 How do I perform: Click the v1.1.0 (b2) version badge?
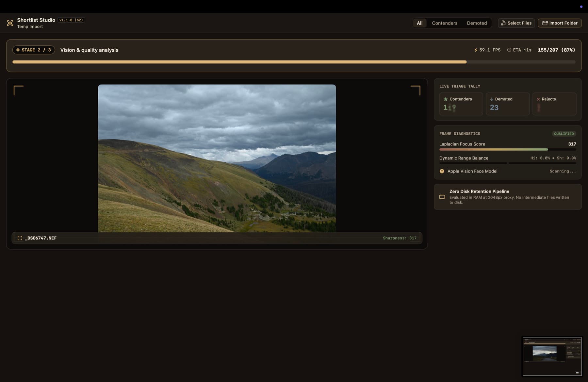point(71,20)
